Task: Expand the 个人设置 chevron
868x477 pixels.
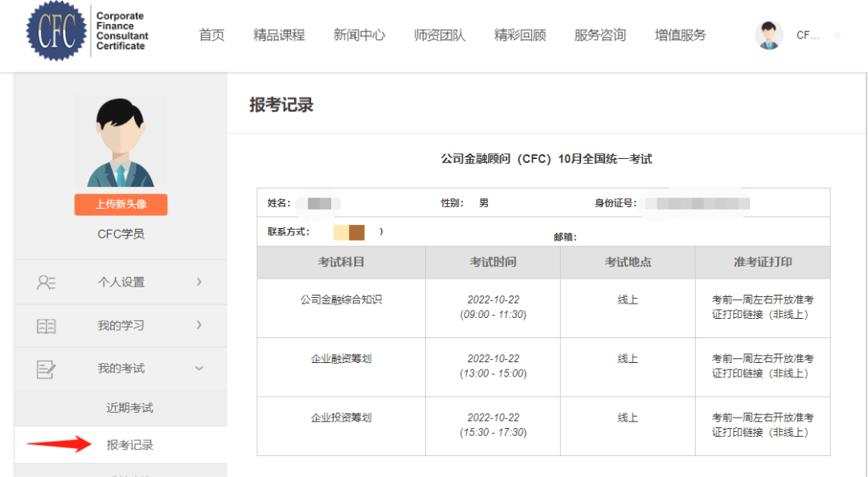Action: pyautogui.click(x=199, y=282)
